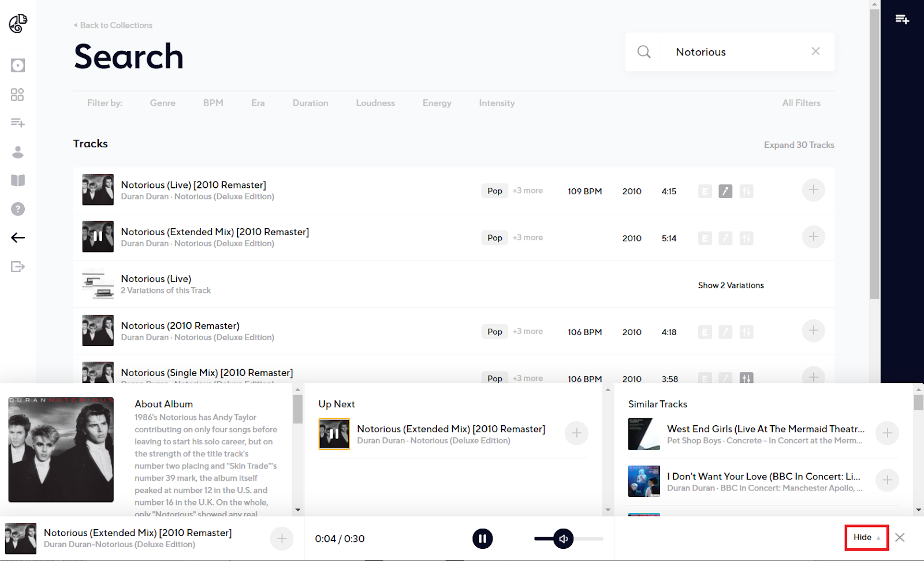Go Back to Collections
924x561 pixels.
click(x=113, y=25)
